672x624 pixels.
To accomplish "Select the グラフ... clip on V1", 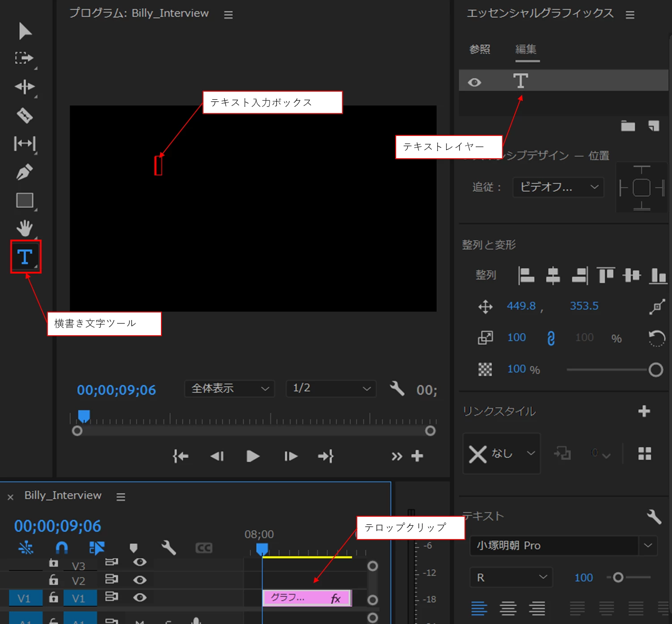I will tap(307, 598).
